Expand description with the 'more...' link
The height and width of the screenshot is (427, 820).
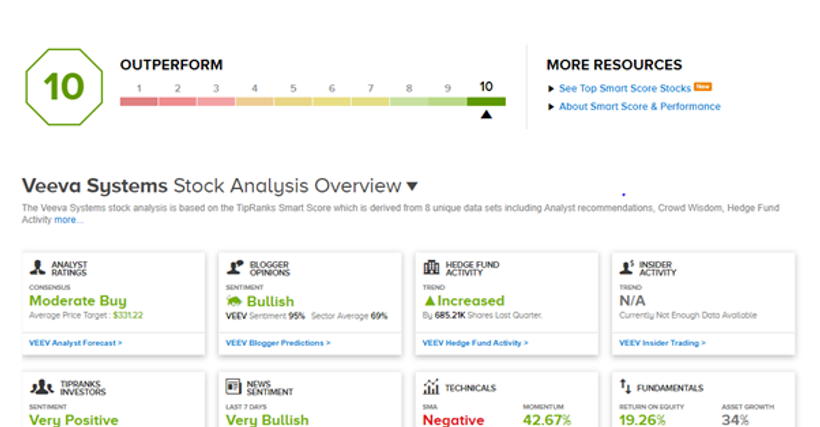point(68,219)
